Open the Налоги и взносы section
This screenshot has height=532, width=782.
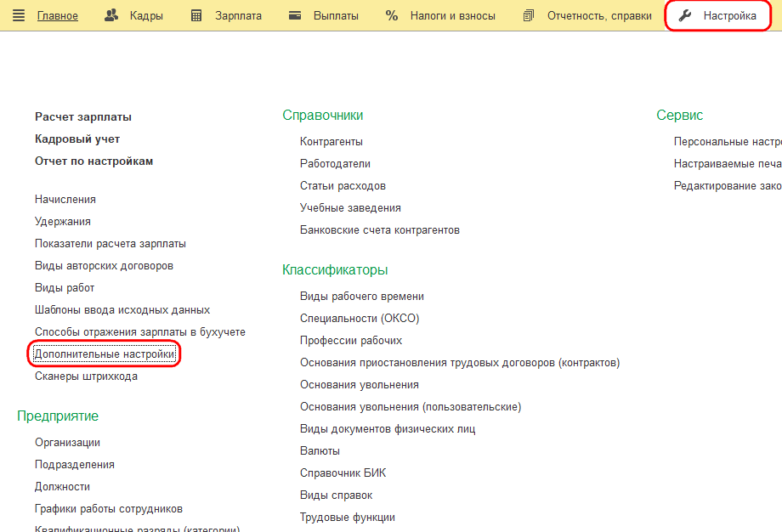pos(453,16)
